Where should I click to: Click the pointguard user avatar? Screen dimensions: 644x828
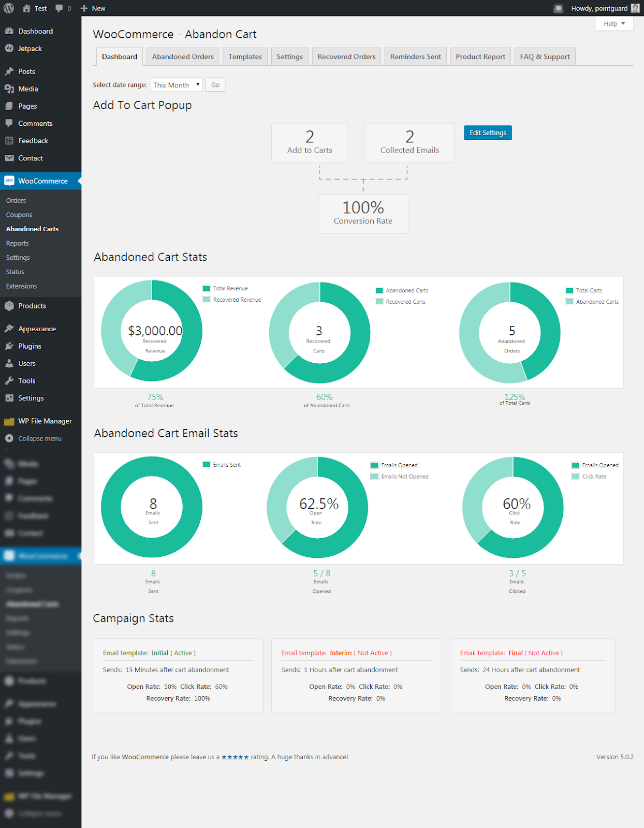coord(635,8)
